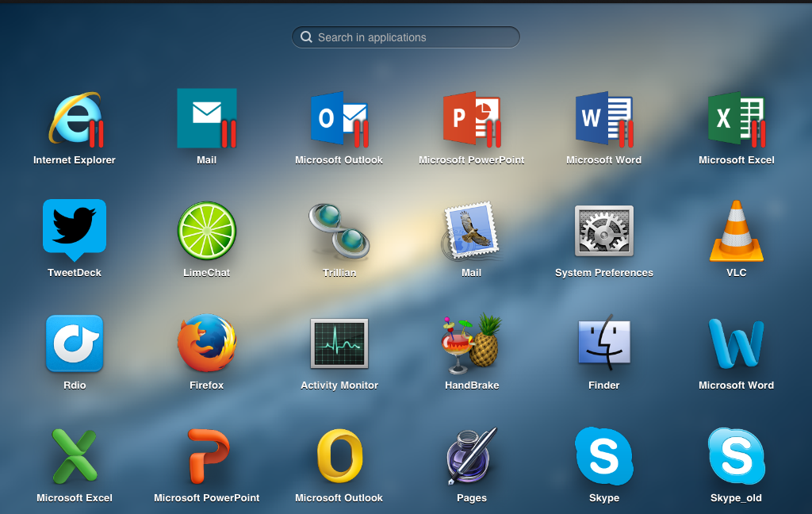
Task: Open Finder
Action: tap(604, 343)
